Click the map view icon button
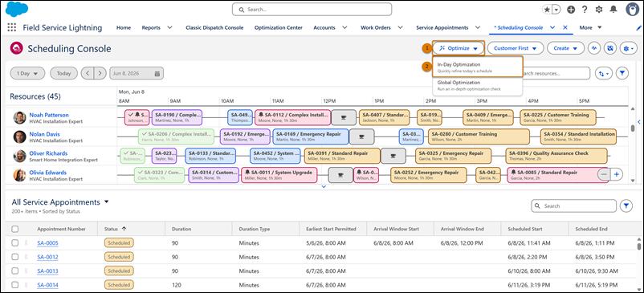The width and height of the screenshot is (644, 293). point(610,48)
